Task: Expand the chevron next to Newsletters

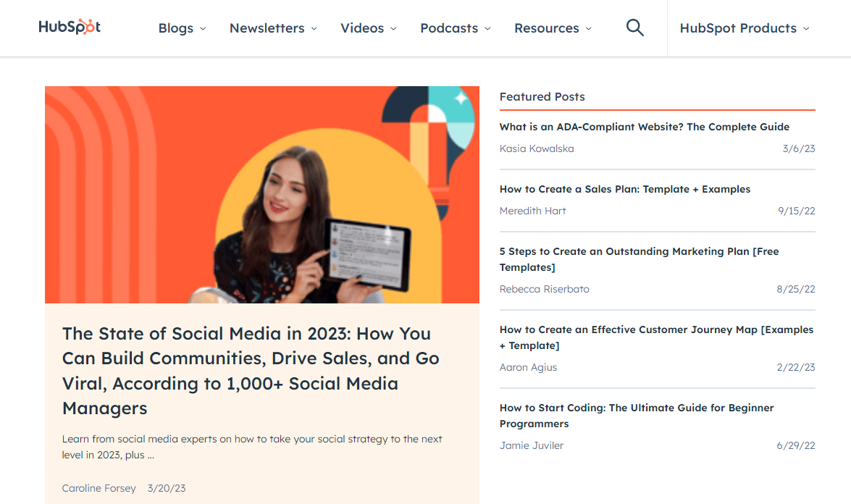Action: coord(314,29)
